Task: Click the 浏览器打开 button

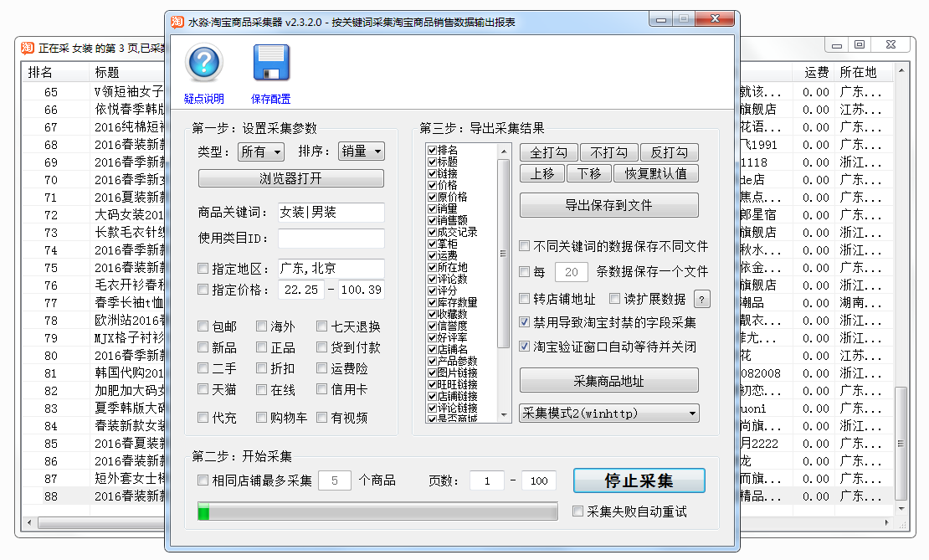Action: (290, 178)
